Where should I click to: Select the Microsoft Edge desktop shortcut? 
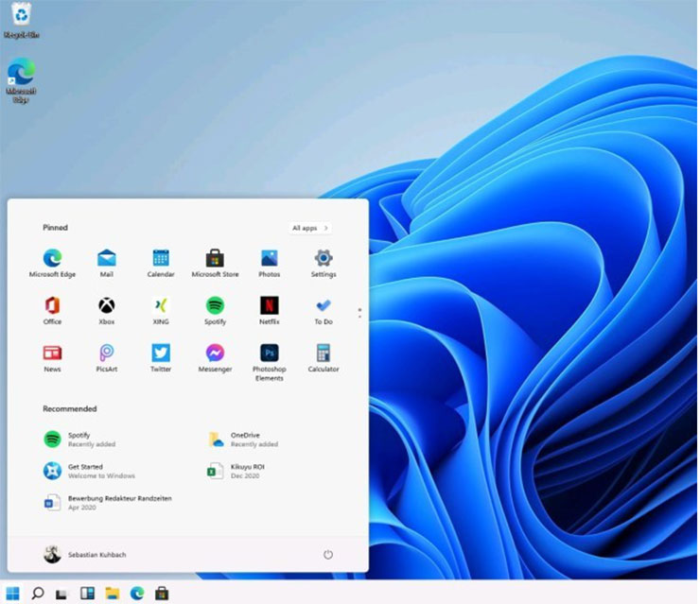tap(21, 80)
